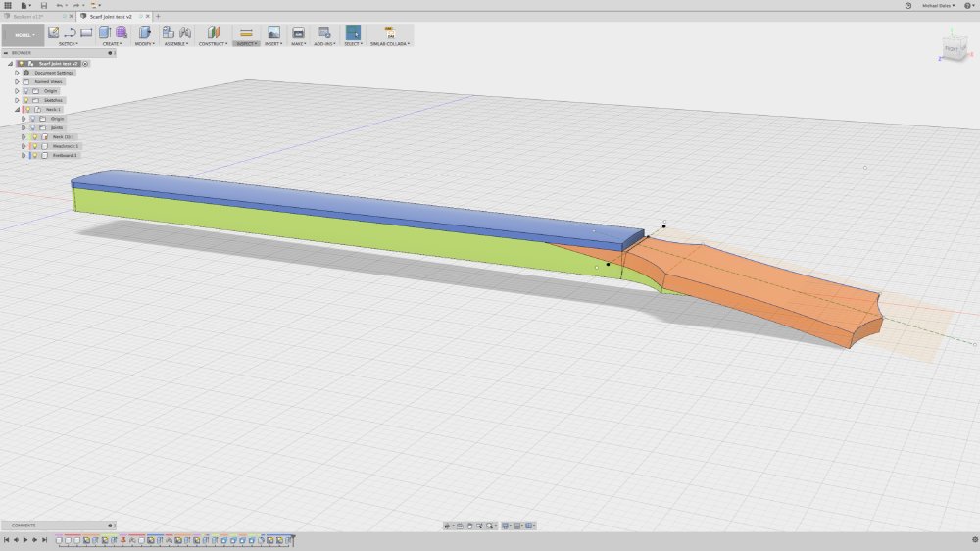This screenshot has height=551, width=980.
Task: Open the File menu icon
Action: coord(24,5)
